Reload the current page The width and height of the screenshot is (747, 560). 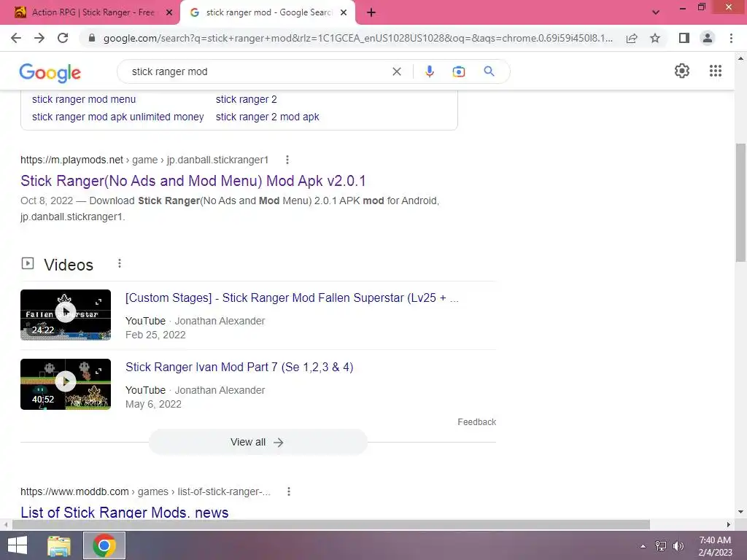(63, 38)
